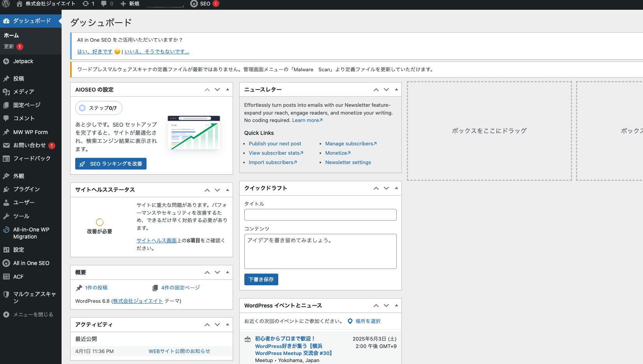Screen dimensions: 643x364
Task: Open お問い合わせ contact menu
Action: (31, 145)
